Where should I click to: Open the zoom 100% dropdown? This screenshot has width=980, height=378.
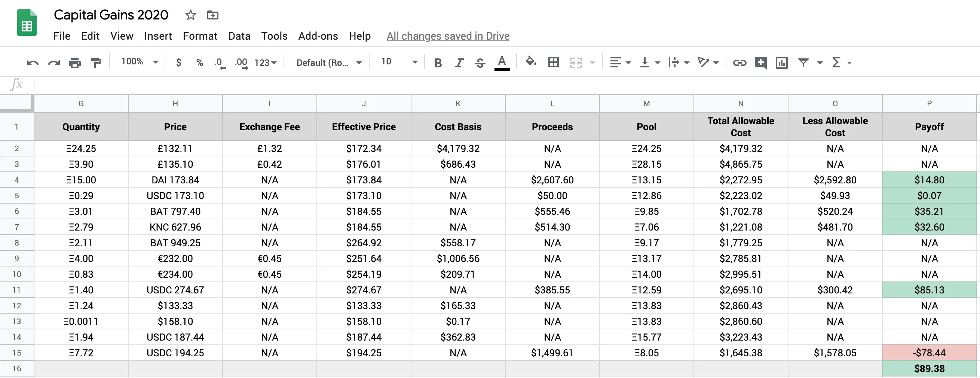pyautogui.click(x=140, y=62)
